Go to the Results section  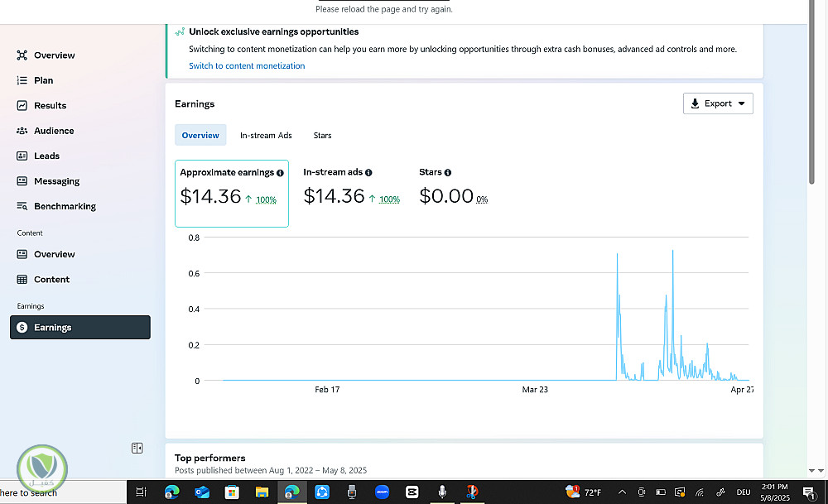(x=50, y=106)
